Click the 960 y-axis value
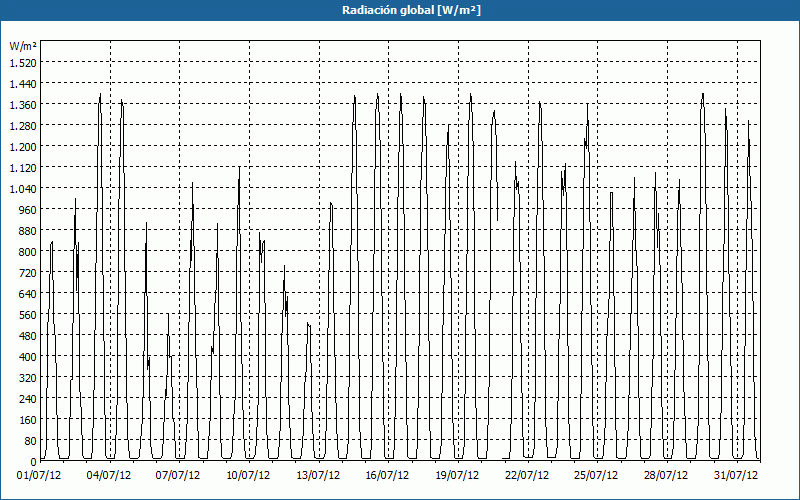Image resolution: width=800 pixels, height=500 pixels. coord(28,210)
